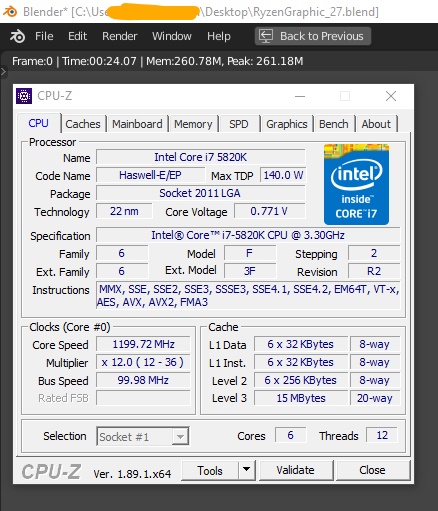The width and height of the screenshot is (438, 511).
Task: Click the Blender render status Frame:0 text
Action: [x=32, y=61]
